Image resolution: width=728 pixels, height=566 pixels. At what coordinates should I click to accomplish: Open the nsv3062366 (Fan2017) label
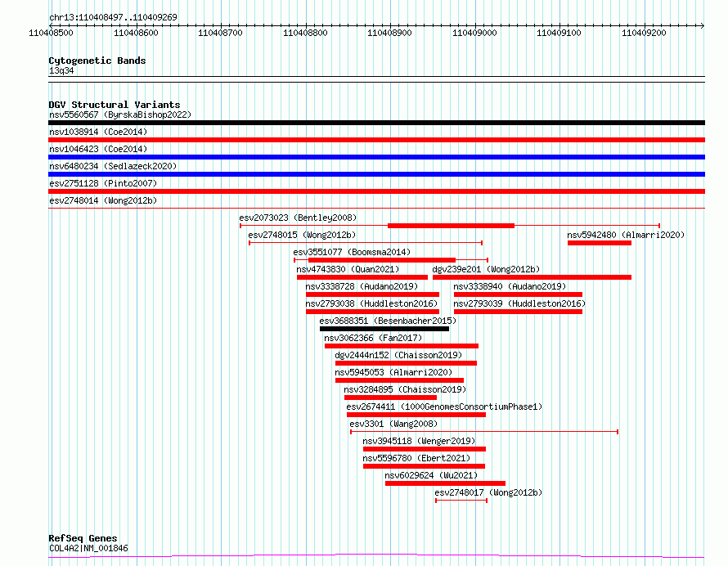(x=373, y=338)
